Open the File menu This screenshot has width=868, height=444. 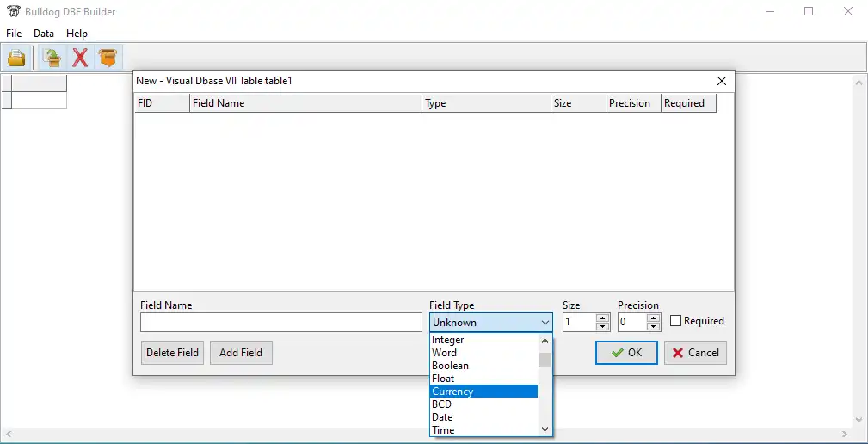14,34
